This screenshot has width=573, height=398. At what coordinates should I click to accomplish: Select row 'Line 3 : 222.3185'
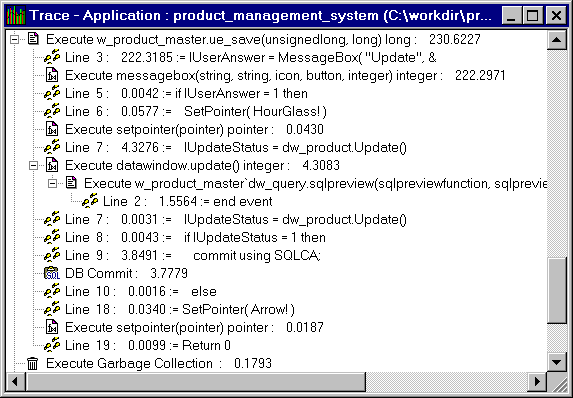click(x=250, y=57)
